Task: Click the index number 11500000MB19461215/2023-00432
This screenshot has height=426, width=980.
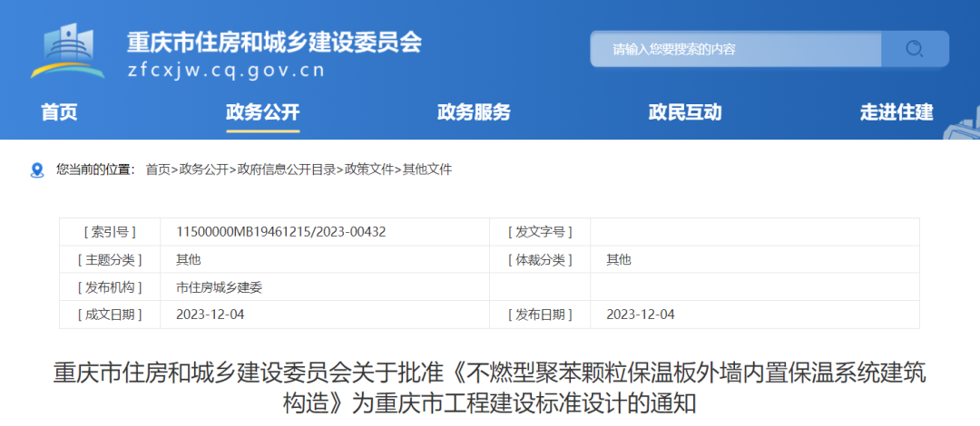Action: pos(281,232)
